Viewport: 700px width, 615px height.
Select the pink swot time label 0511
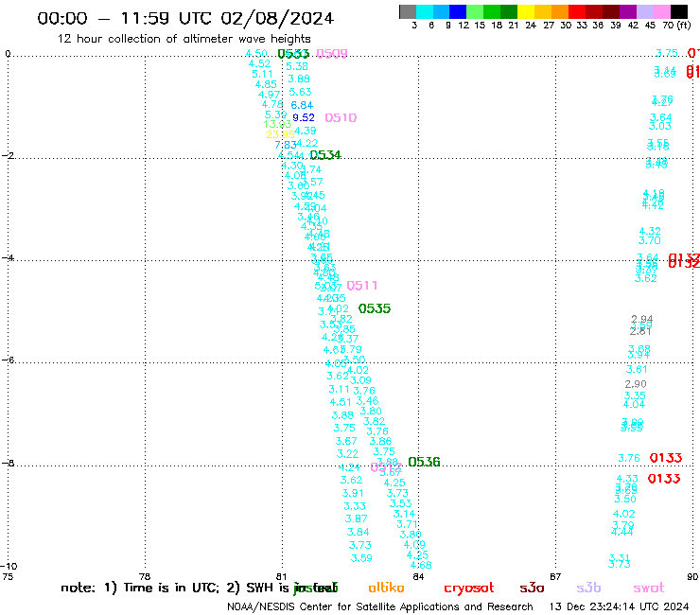pyautogui.click(x=362, y=286)
